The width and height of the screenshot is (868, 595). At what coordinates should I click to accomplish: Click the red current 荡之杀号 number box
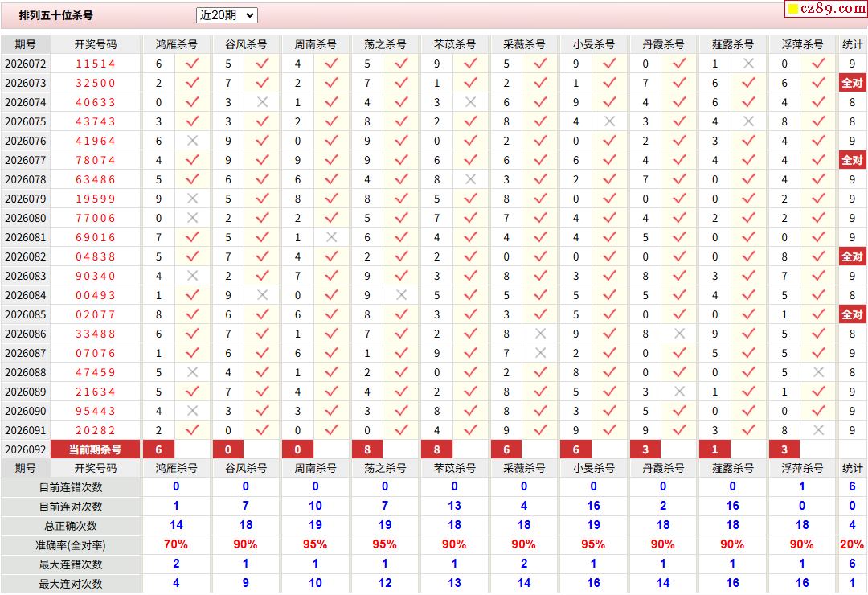[x=367, y=449]
